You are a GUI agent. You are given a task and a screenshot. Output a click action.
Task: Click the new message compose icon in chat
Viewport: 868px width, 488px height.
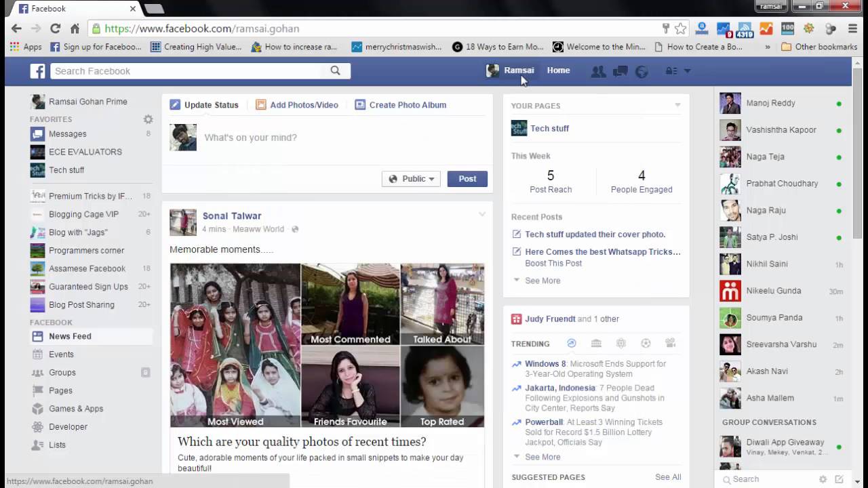(x=839, y=479)
